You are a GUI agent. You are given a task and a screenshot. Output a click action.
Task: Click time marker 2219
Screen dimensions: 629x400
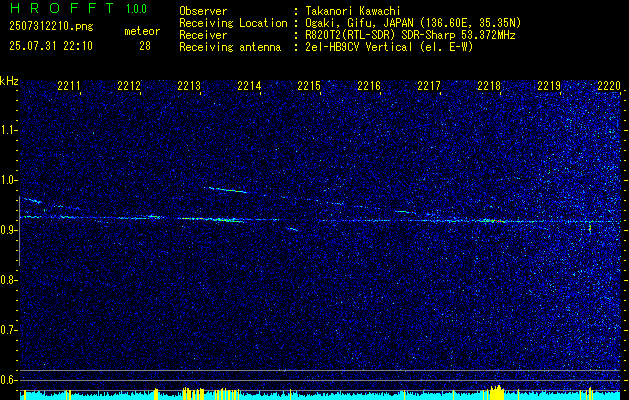click(x=549, y=86)
